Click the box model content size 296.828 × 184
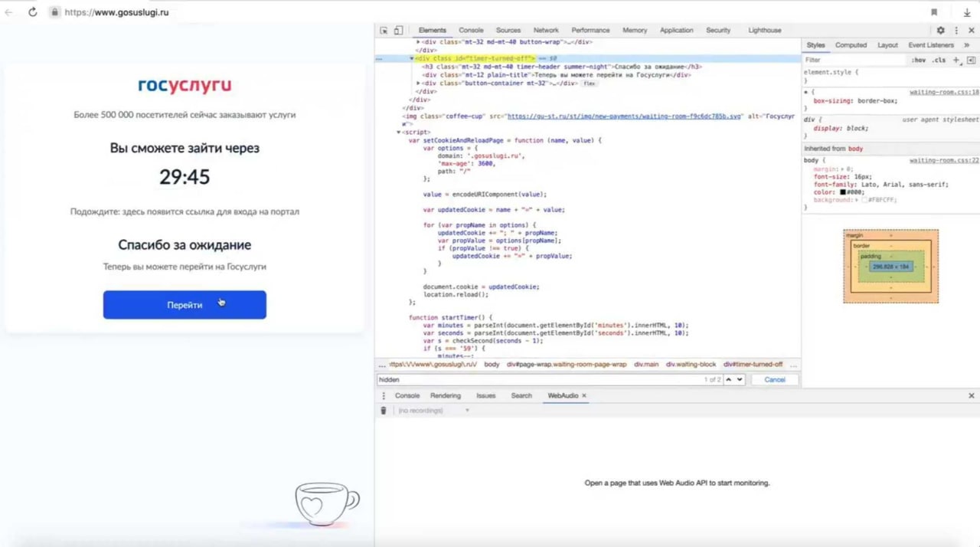 (891, 267)
